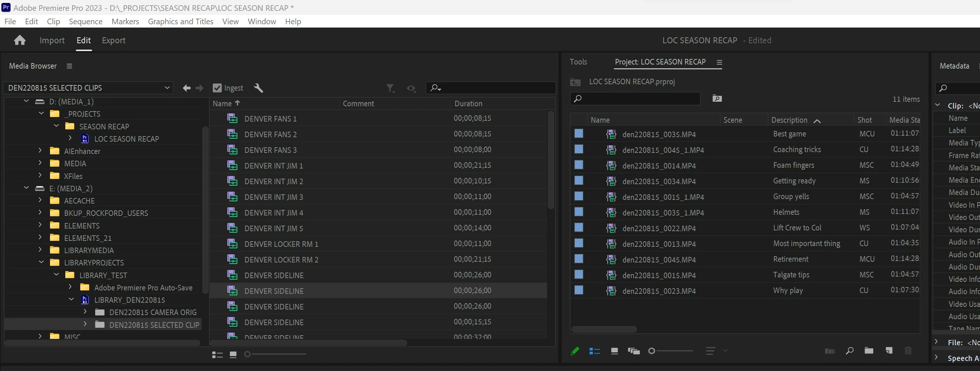Screen dimensions: 980x371
Task: Click create search bin icon
Action: (717, 99)
